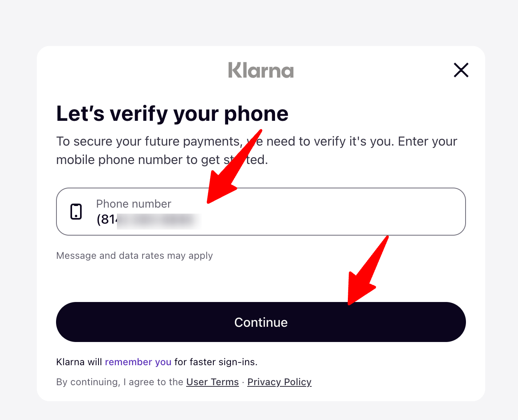518x420 pixels.
Task: Click the Phone number field label
Action: pyautogui.click(x=133, y=204)
